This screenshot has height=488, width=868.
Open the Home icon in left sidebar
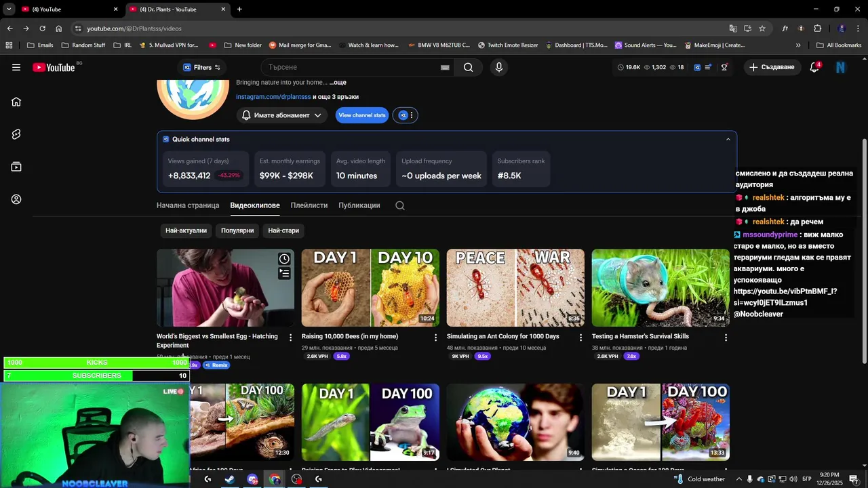[x=16, y=102]
